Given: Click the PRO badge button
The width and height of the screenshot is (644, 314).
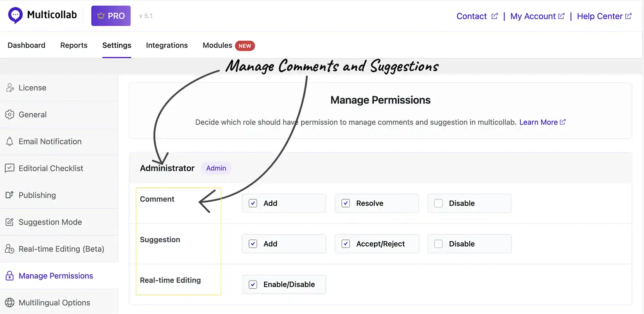Looking at the screenshot, I should tap(111, 16).
